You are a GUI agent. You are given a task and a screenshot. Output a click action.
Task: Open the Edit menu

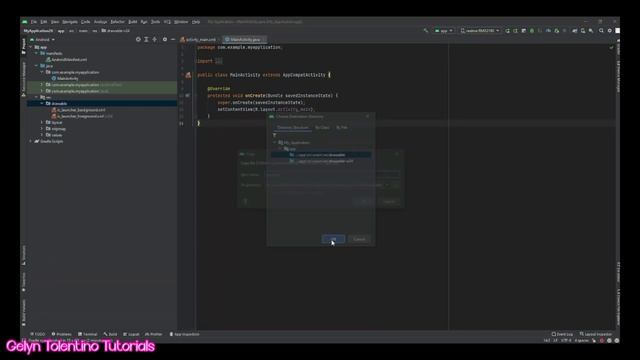[44, 22]
